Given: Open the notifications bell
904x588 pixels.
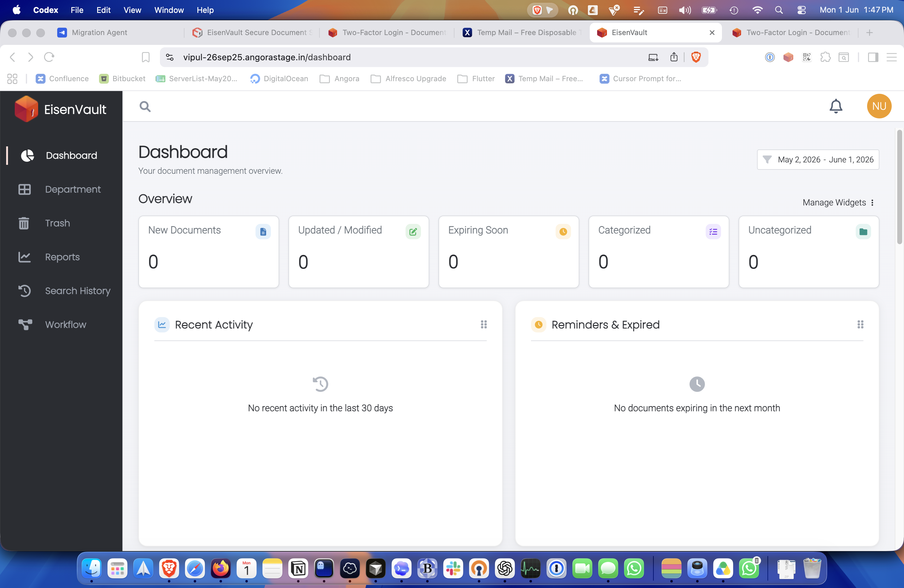Looking at the screenshot, I should [836, 106].
